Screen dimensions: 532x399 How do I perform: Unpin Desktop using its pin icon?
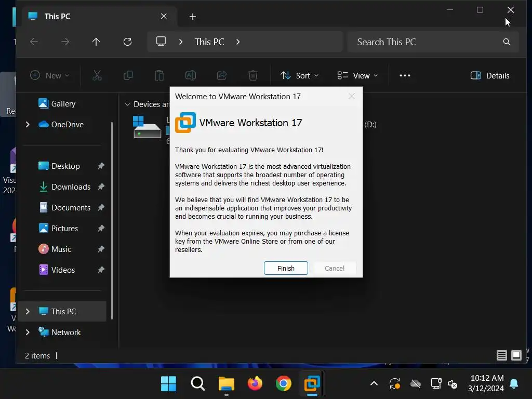point(101,166)
